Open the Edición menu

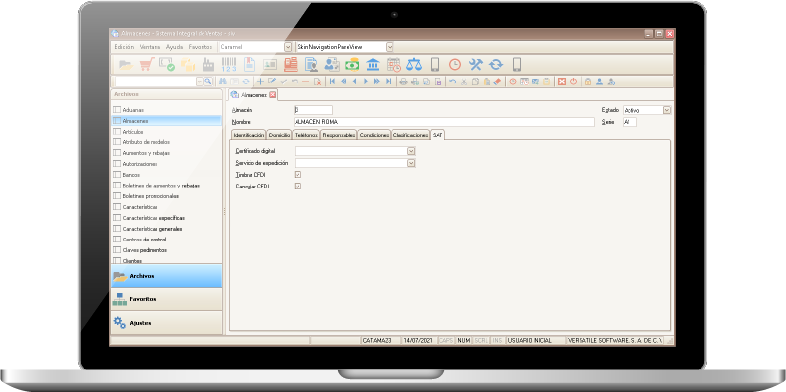coord(124,47)
